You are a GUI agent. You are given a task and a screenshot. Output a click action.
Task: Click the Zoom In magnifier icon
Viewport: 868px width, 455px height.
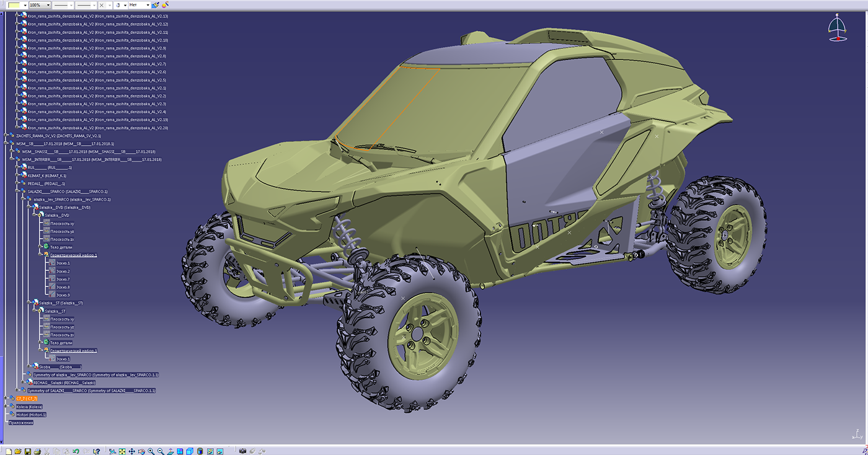tap(152, 451)
